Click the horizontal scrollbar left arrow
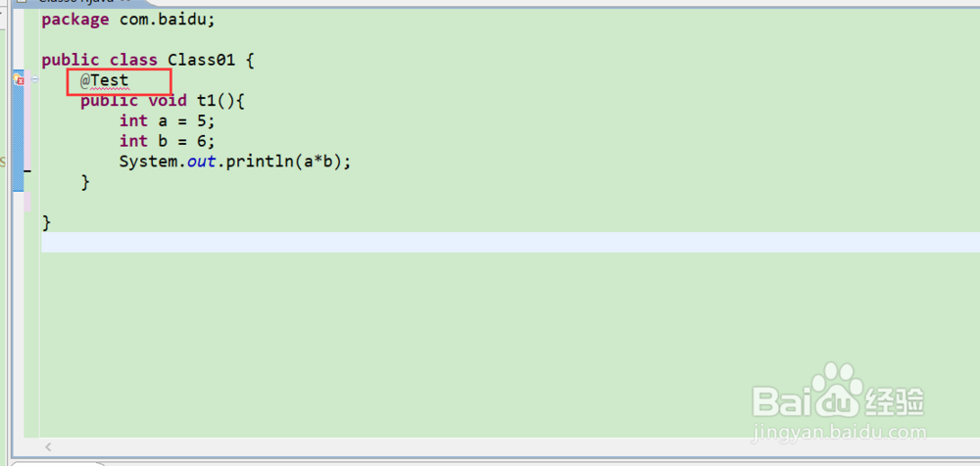Image resolution: width=980 pixels, height=466 pixels. point(48,446)
